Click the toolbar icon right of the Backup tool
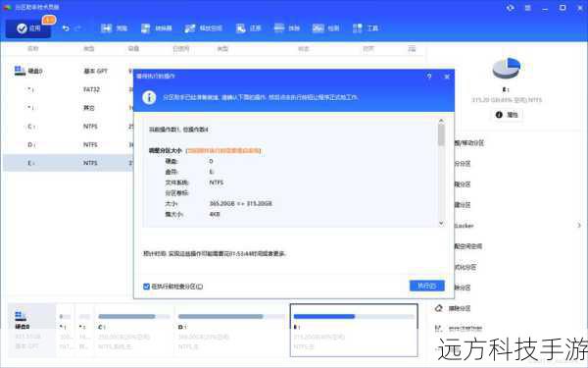588x368 pixels. tap(279, 27)
